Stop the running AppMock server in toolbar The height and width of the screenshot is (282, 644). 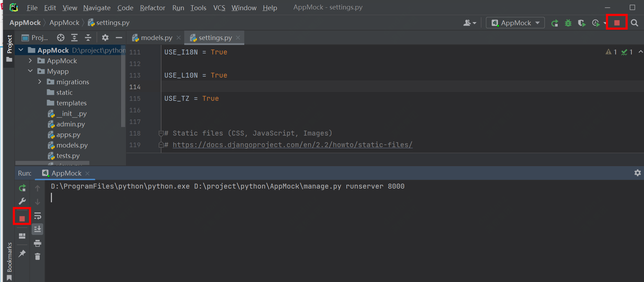click(617, 23)
